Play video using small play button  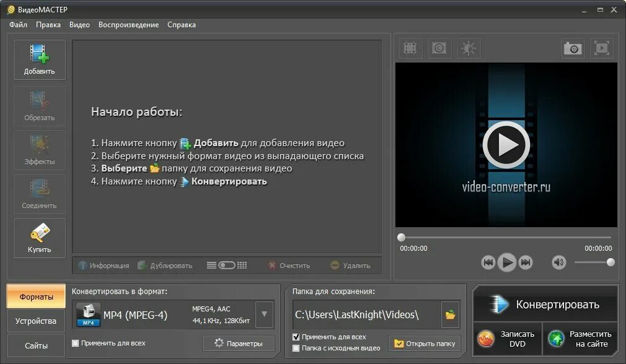[507, 262]
